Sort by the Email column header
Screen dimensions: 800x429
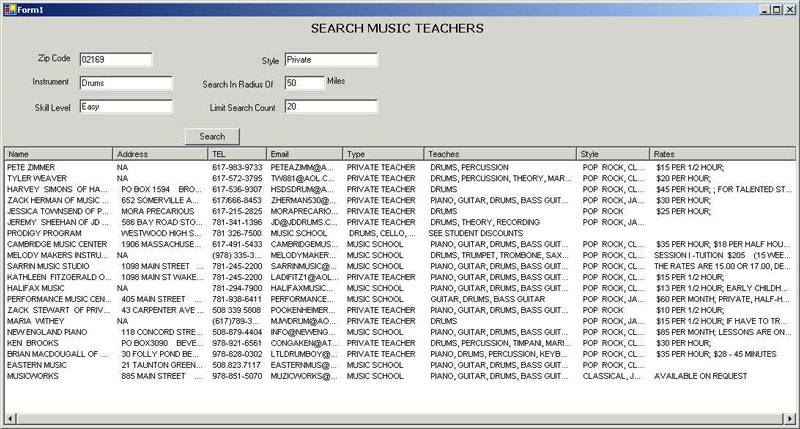pyautogui.click(x=304, y=154)
